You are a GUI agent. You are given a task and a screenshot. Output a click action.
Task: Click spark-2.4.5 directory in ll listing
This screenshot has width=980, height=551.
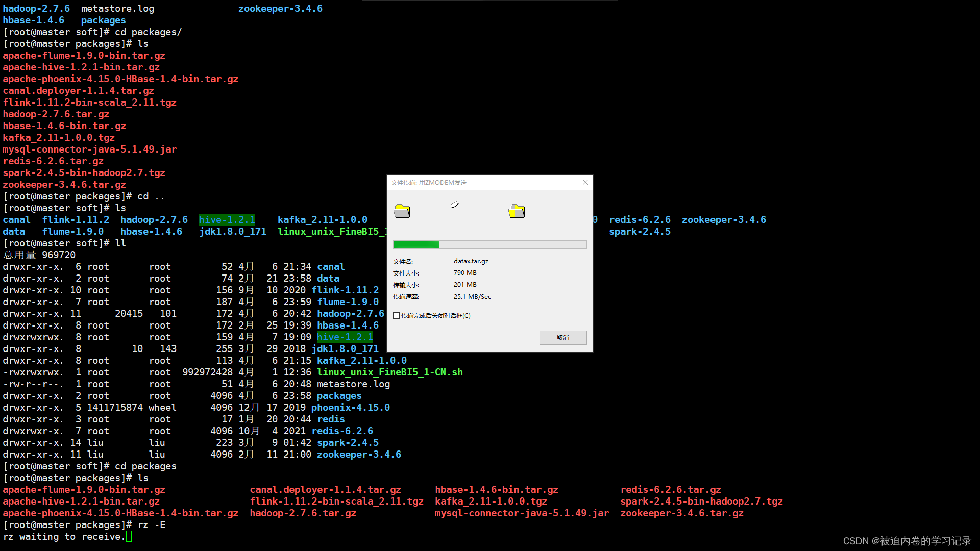point(348,443)
